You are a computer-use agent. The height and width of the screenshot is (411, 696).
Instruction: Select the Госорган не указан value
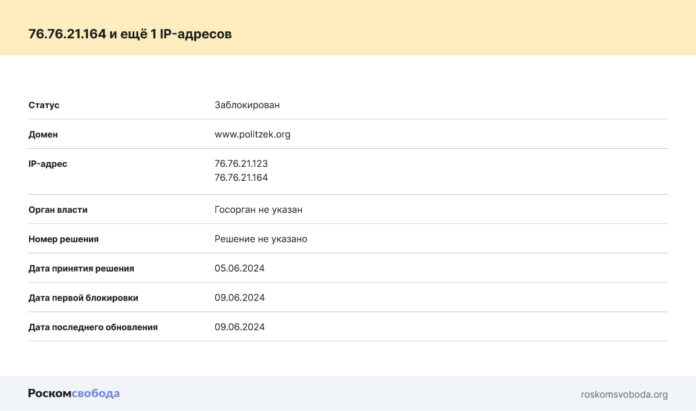[258, 210]
